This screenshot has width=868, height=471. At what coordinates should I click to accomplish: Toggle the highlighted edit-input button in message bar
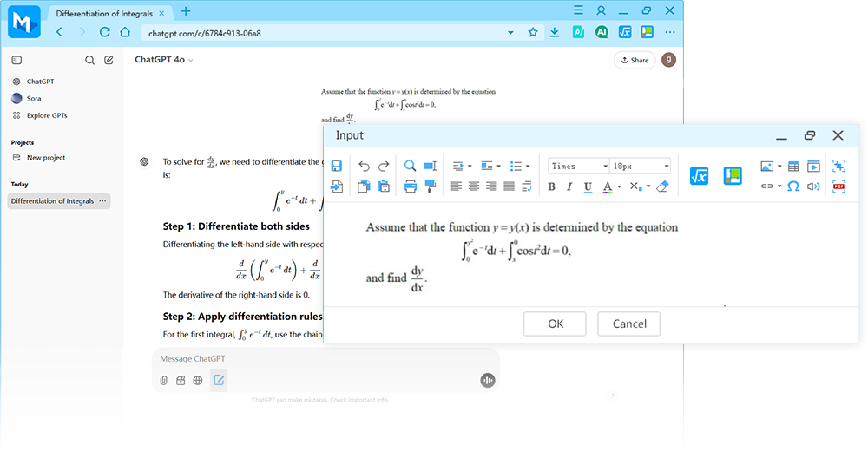click(219, 380)
